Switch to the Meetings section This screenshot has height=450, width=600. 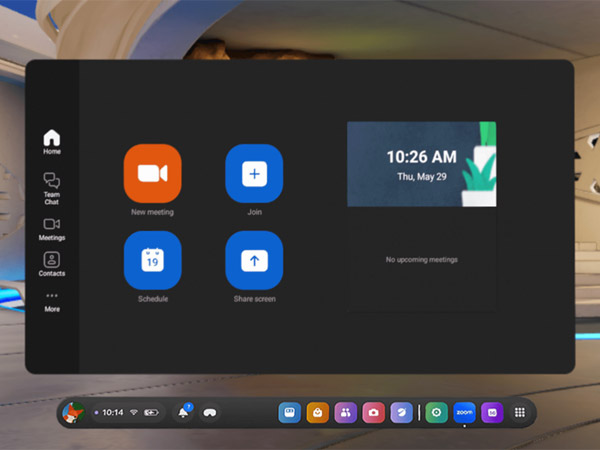tap(52, 229)
